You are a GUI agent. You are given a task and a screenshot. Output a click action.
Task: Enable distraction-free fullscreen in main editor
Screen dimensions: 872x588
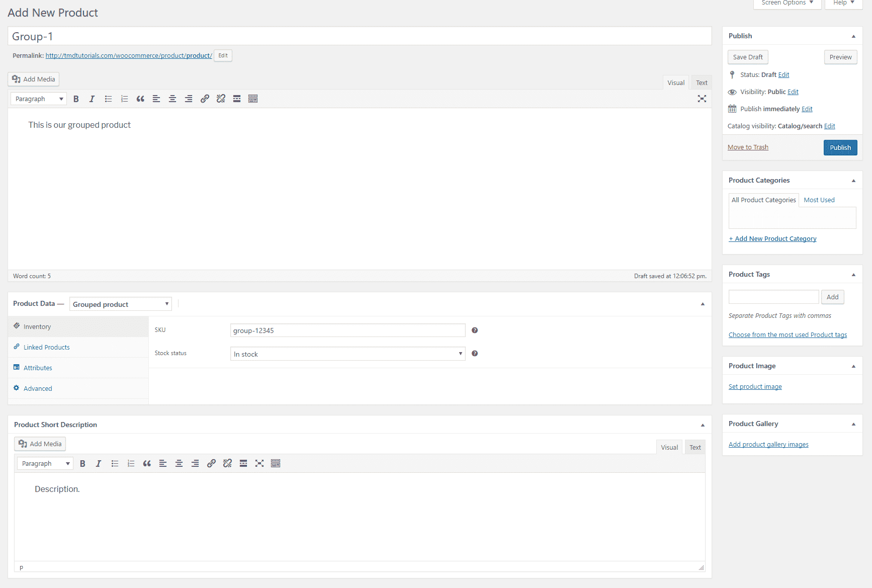(702, 99)
